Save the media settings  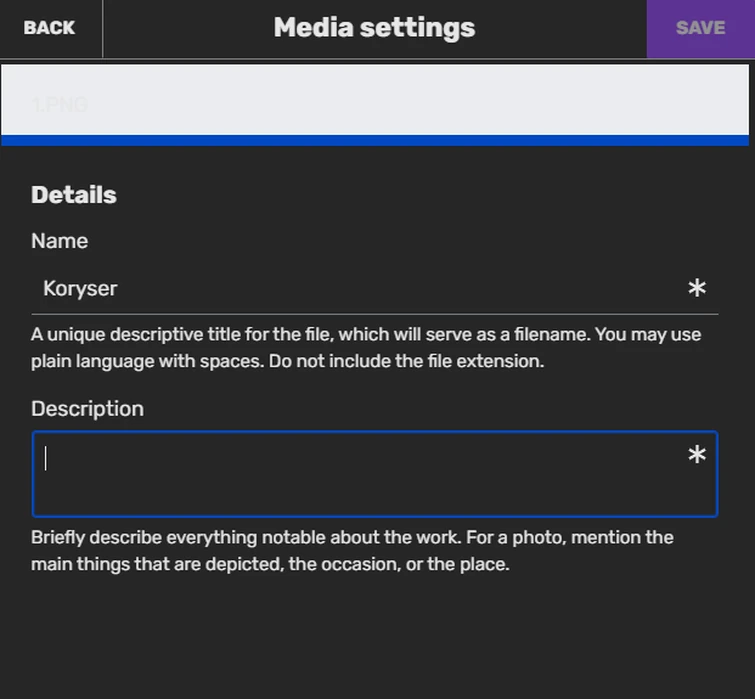[x=700, y=28]
